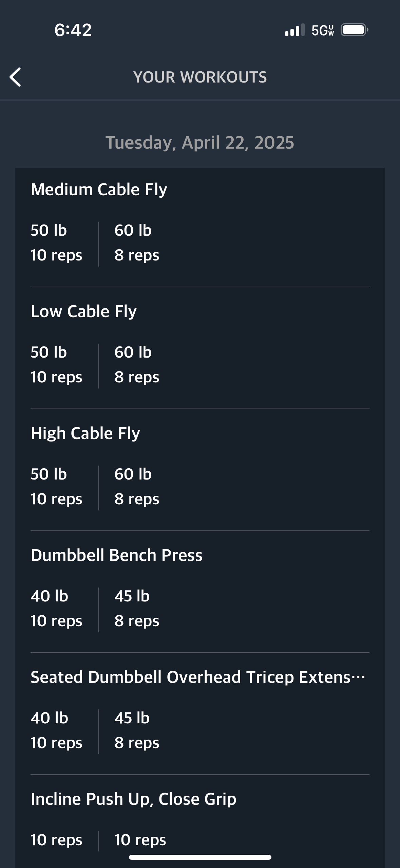Tap the back arrow icon
Viewport: 400px width, 868px height.
point(16,77)
